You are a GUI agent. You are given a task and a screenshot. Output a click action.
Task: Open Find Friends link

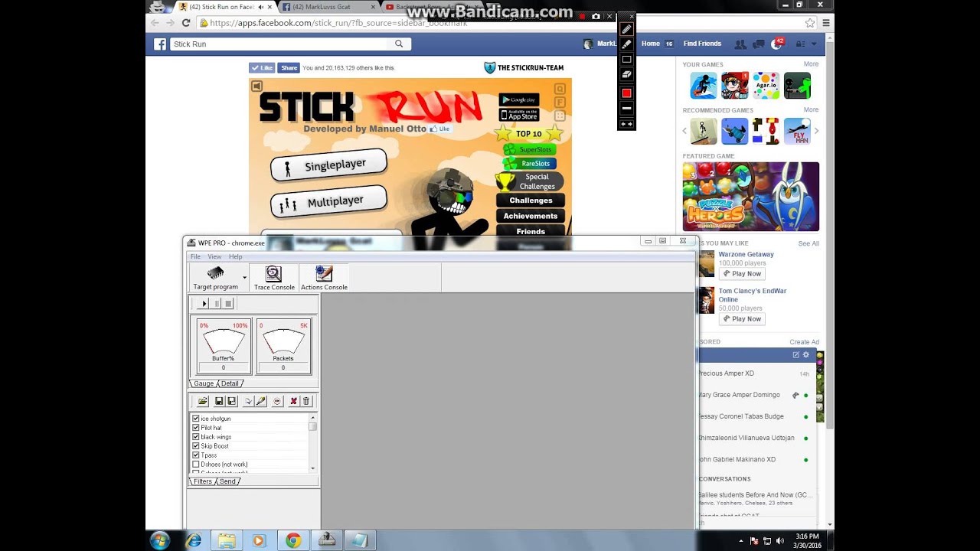pyautogui.click(x=702, y=44)
